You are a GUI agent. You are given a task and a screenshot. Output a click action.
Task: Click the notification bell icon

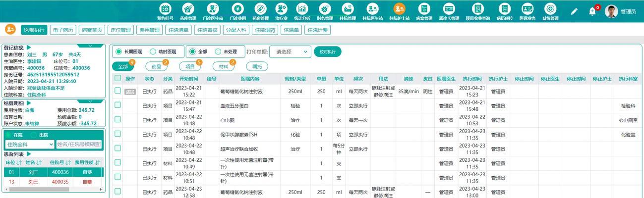592,11
